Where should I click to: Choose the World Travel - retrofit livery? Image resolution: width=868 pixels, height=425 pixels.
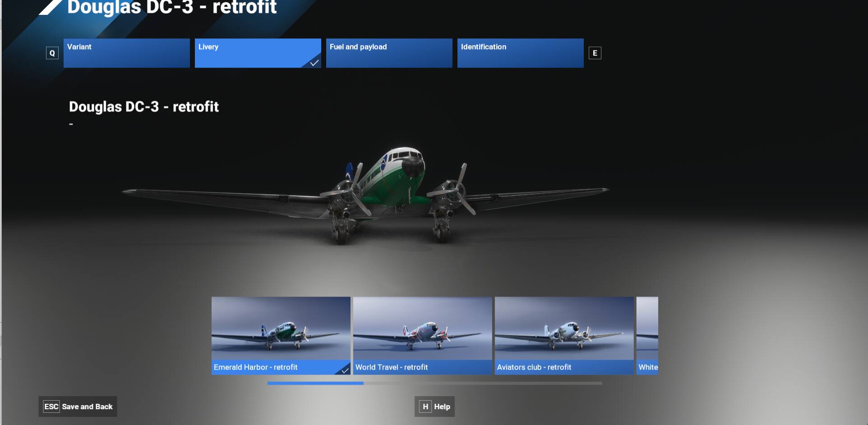tap(423, 336)
